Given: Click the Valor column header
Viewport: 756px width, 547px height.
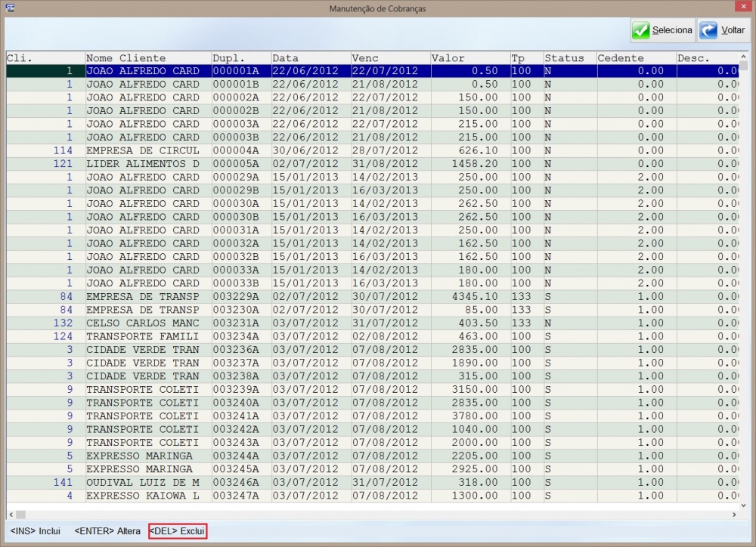Looking at the screenshot, I should point(469,58).
